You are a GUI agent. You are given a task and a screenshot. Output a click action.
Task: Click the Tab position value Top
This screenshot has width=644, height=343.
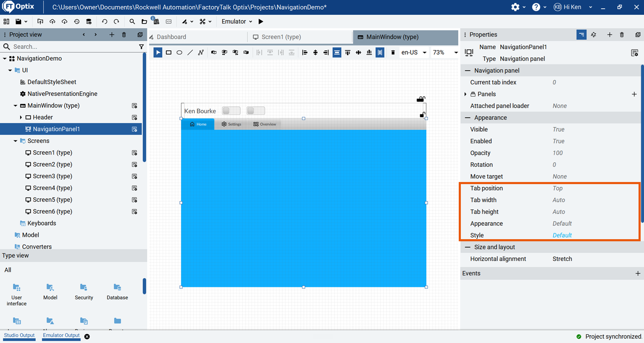pyautogui.click(x=557, y=188)
